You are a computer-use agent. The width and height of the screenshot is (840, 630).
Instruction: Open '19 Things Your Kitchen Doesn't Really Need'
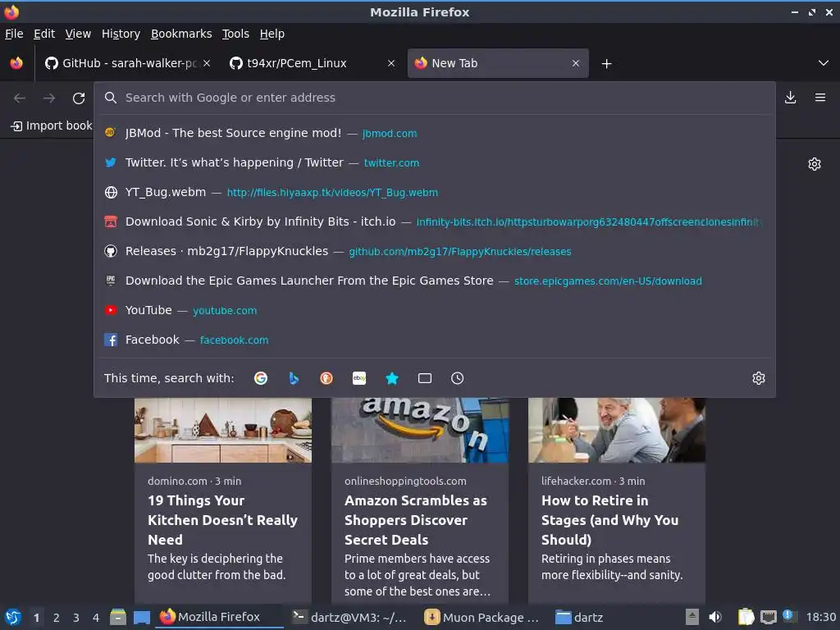[x=223, y=519]
